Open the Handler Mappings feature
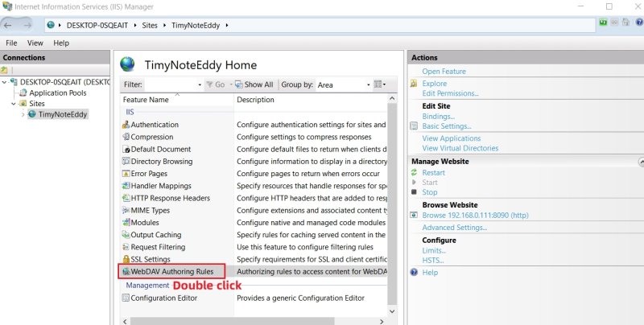Screen dimensions: 644x325 coord(160,186)
